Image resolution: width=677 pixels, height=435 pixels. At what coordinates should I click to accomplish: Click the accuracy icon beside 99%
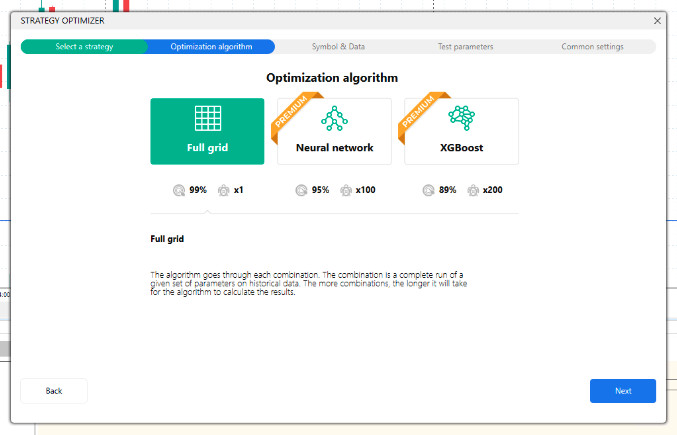coord(179,190)
